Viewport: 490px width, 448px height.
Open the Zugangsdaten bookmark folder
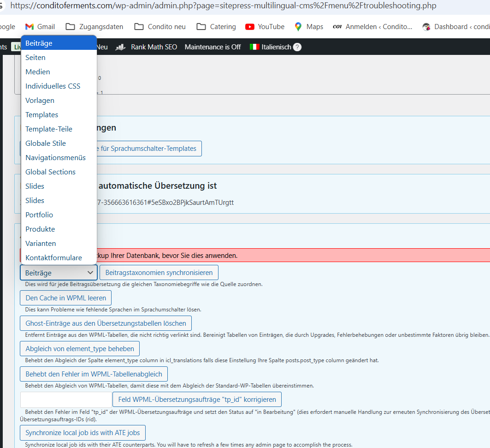tap(94, 27)
